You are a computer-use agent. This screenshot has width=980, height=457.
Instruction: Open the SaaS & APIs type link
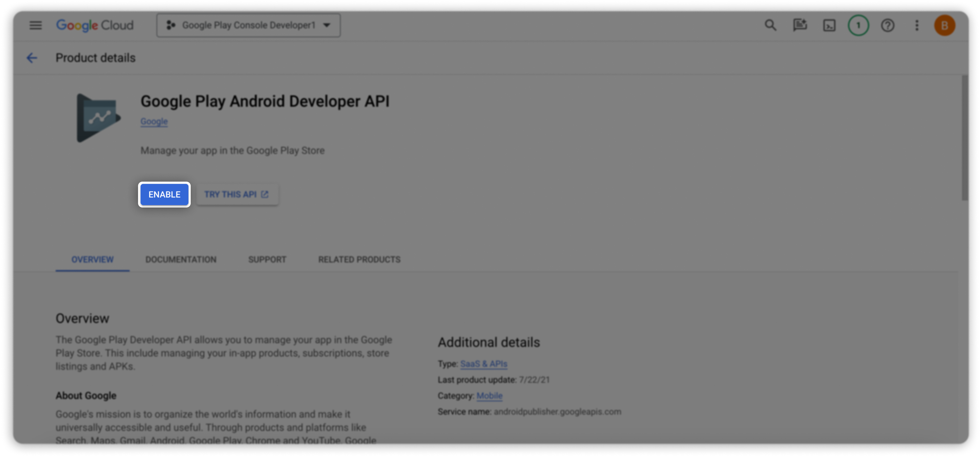coord(483,364)
